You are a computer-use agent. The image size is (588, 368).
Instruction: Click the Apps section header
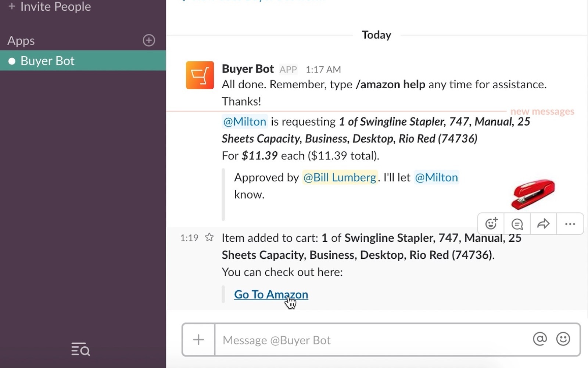click(21, 40)
